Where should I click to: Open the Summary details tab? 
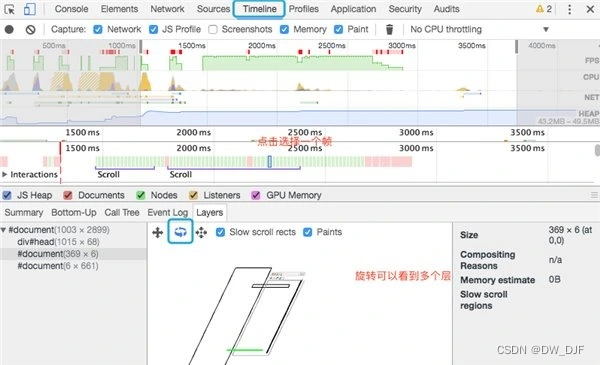tap(24, 212)
